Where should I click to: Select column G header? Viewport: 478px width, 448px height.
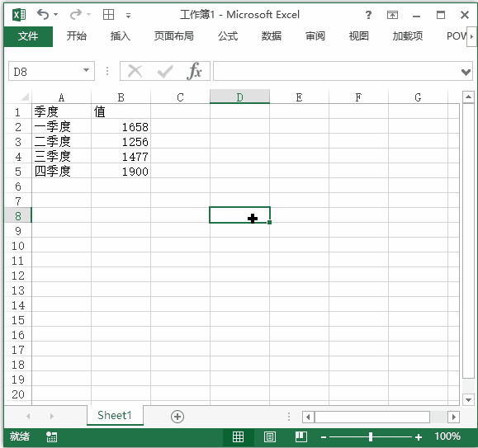(418, 97)
